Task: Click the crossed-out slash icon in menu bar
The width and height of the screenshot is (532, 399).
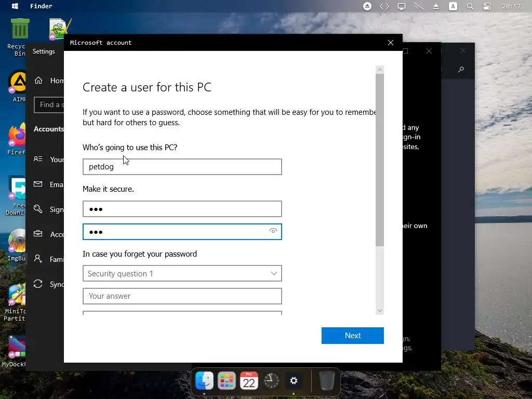Action: 419,6
